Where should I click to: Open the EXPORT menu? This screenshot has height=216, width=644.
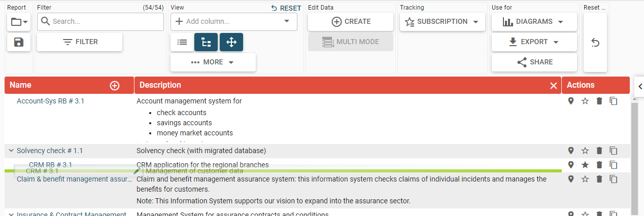coord(534,42)
